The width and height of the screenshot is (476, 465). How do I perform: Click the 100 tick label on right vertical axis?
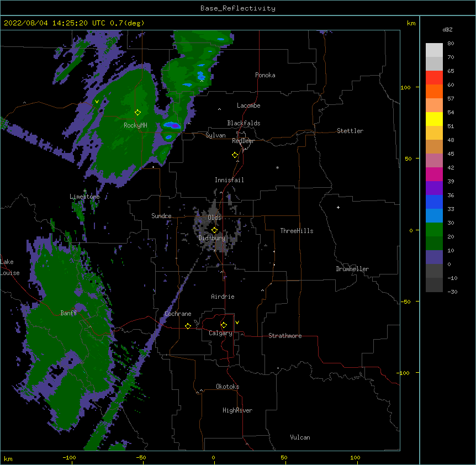click(x=405, y=87)
